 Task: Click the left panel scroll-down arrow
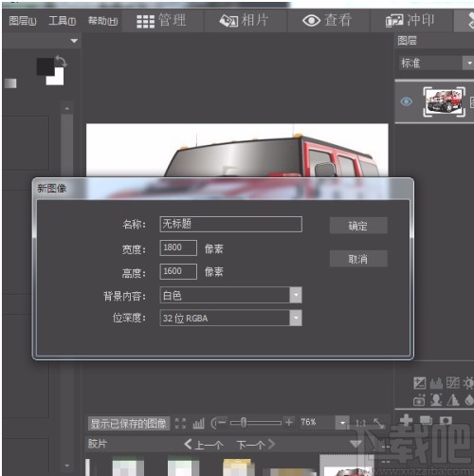coord(67,466)
